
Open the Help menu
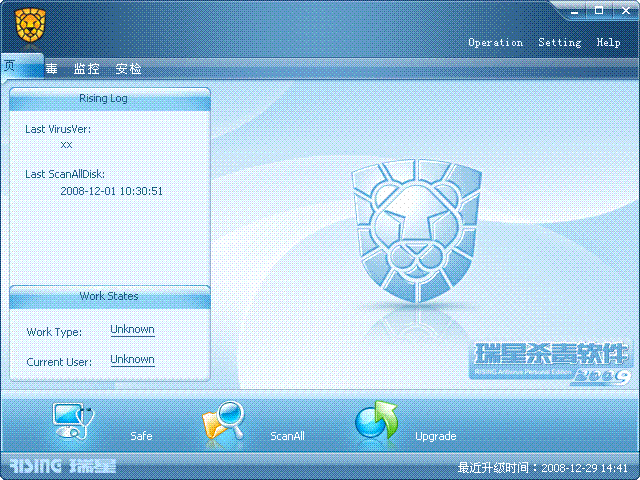pos(608,42)
